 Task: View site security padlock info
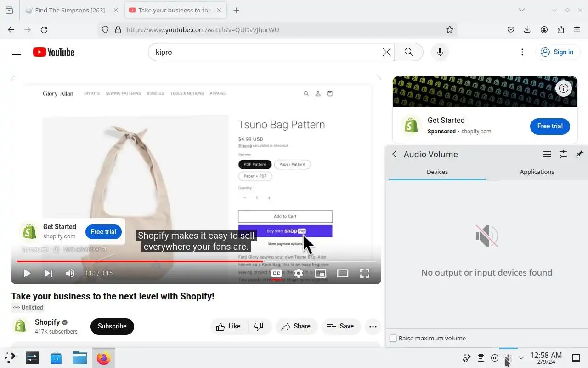[118, 29]
